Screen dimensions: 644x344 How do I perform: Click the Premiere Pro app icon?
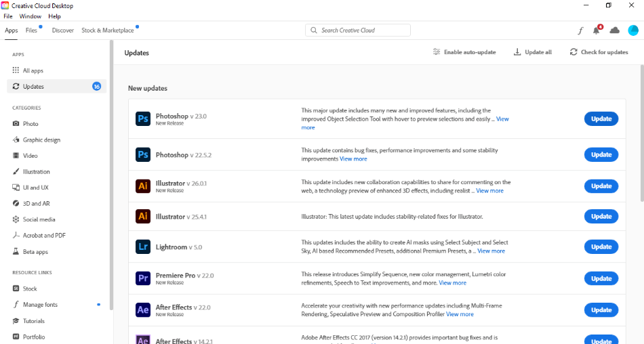[x=143, y=278]
